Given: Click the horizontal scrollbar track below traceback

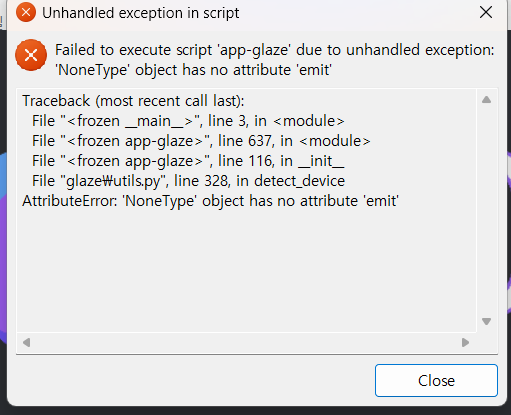Looking at the screenshot, I should pyautogui.click(x=246, y=342).
